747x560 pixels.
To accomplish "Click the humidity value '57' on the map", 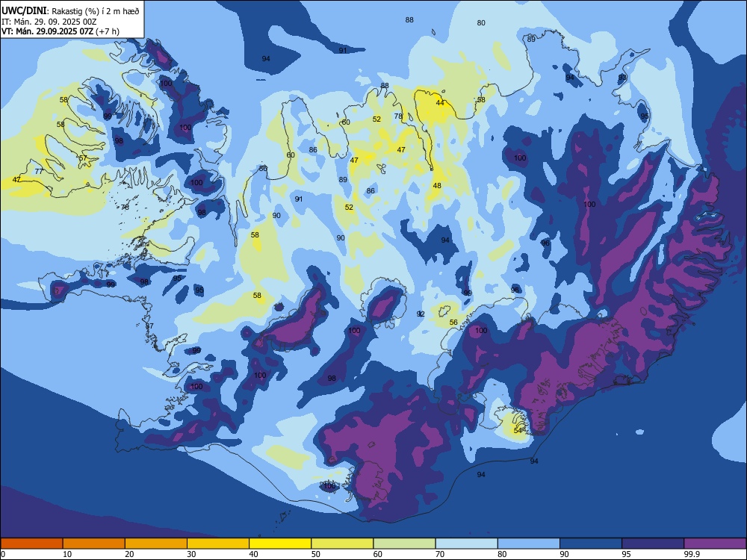I will click(83, 158).
